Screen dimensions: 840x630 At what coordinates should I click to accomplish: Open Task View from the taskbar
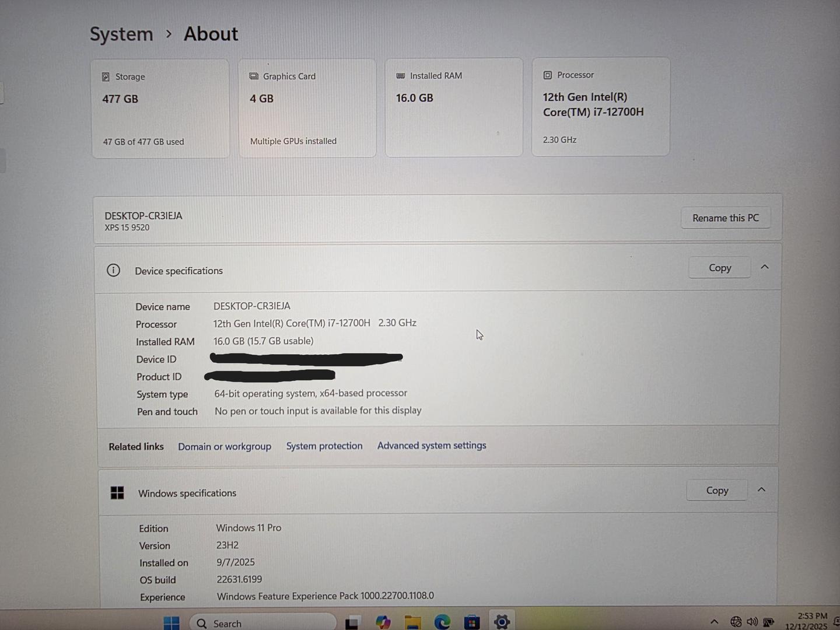(352, 623)
